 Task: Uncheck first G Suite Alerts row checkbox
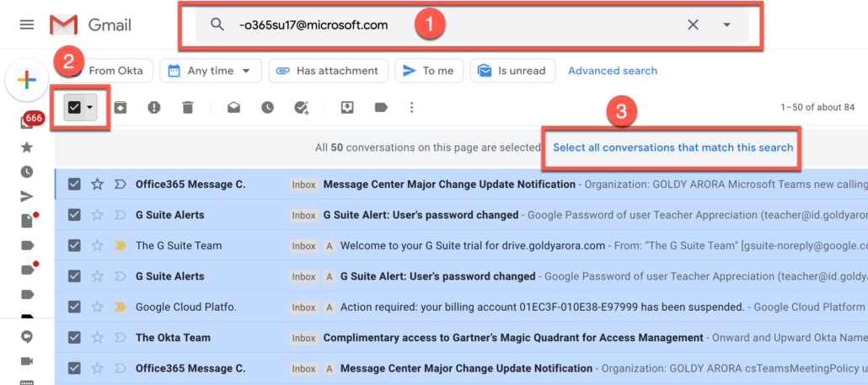[x=74, y=215]
